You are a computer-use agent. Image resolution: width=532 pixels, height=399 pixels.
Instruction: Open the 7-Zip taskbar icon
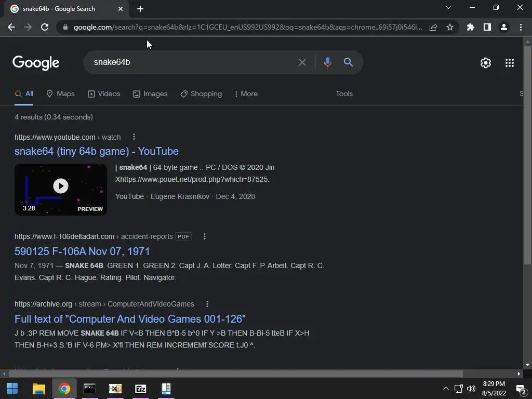pyautogui.click(x=140, y=389)
